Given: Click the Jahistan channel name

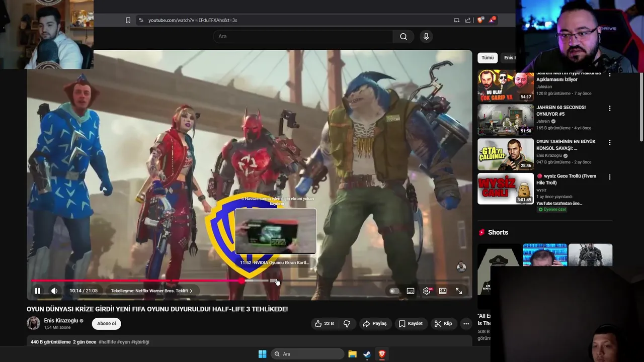Looking at the screenshot, I should (544, 86).
